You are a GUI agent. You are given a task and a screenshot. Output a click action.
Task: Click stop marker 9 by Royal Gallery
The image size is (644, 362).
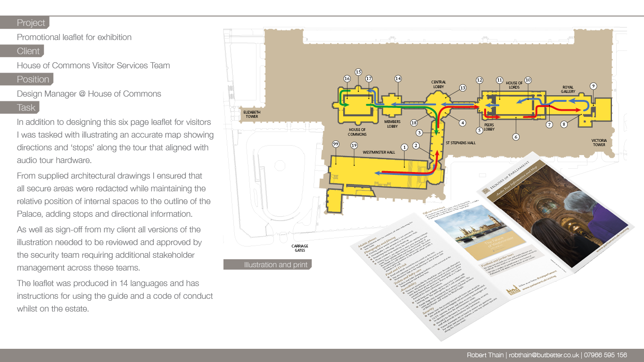[x=593, y=86]
